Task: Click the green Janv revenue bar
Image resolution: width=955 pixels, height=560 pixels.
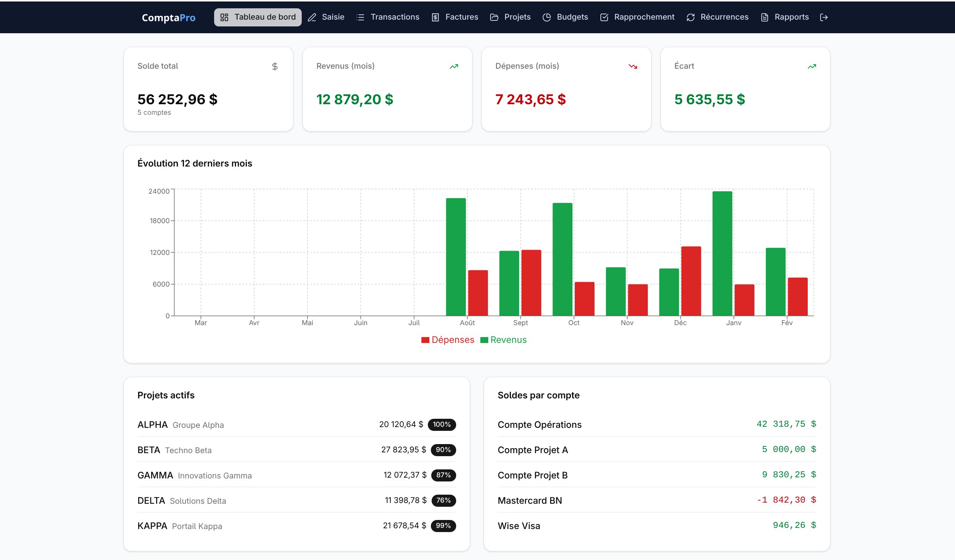Action: pyautogui.click(x=722, y=254)
